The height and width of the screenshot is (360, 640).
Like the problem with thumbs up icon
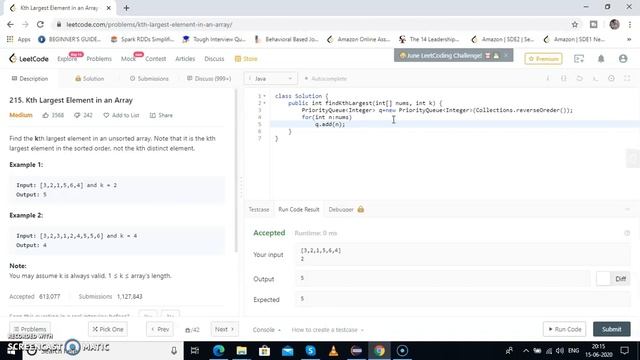coord(45,115)
